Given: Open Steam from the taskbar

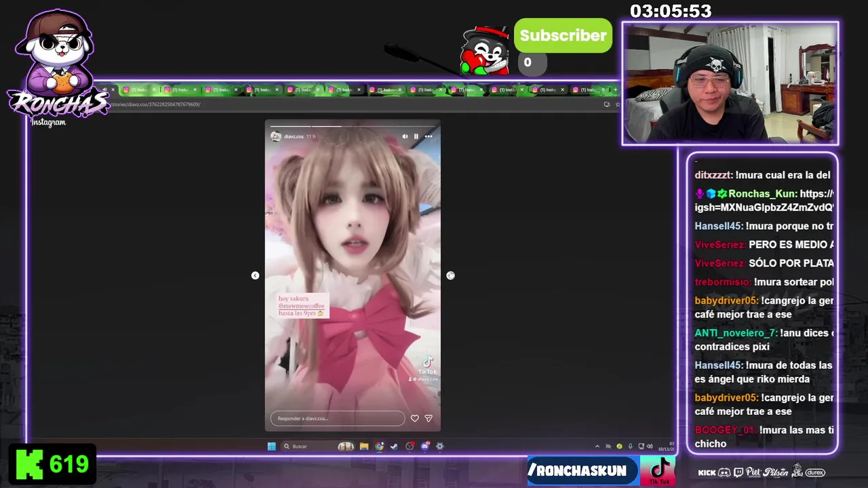Looking at the screenshot, I should click(394, 446).
